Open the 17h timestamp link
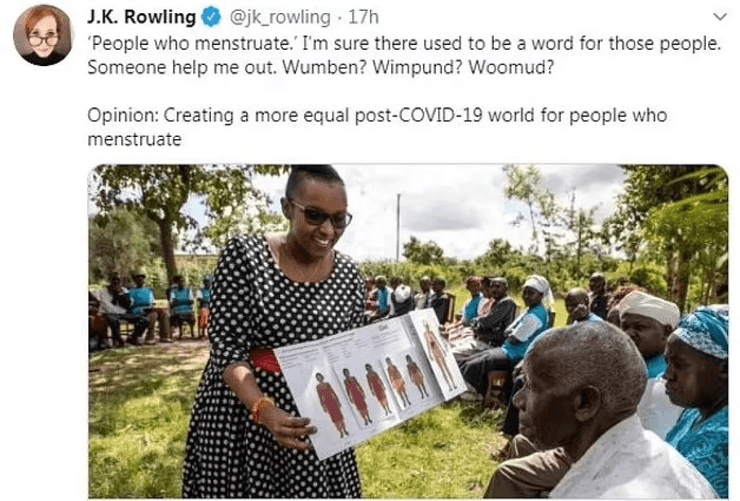This screenshot has width=740, height=501. 363,17
